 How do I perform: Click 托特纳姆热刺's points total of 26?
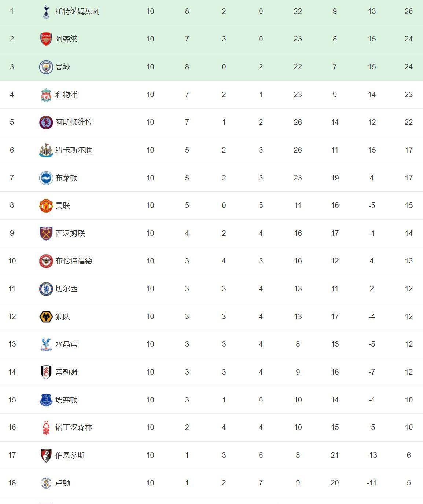[409, 11]
